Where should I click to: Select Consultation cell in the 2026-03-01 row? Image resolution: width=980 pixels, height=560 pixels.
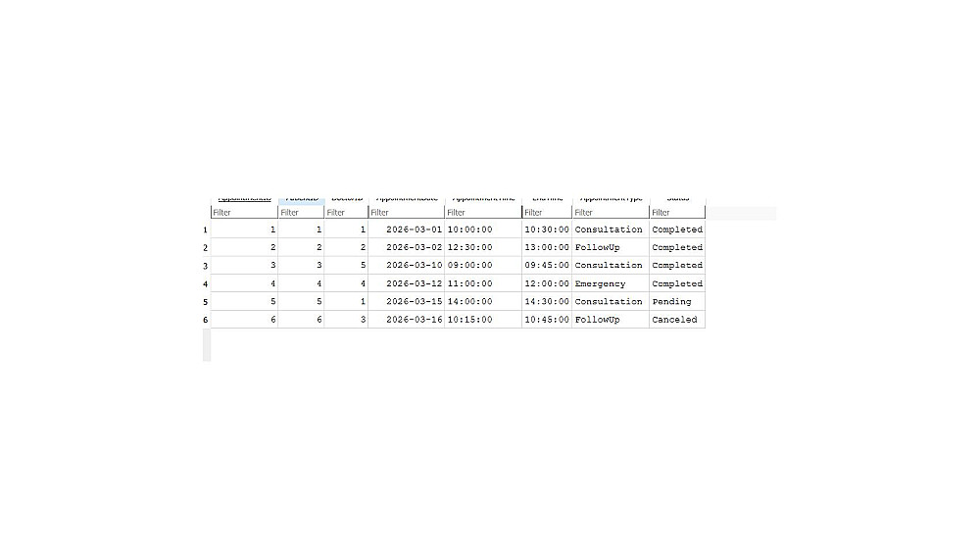(x=611, y=229)
